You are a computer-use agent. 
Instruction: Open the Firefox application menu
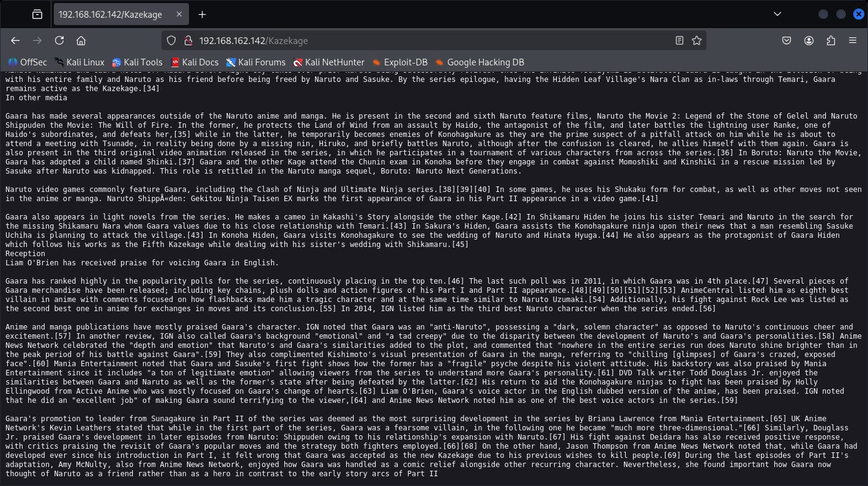[853, 40]
